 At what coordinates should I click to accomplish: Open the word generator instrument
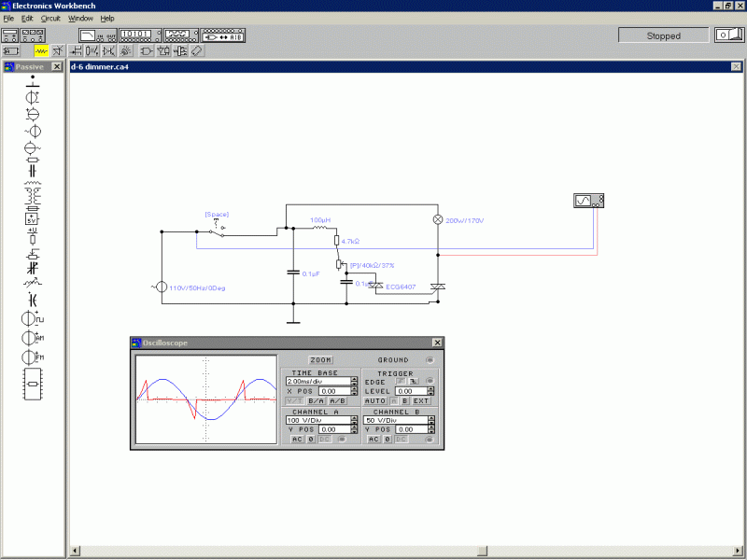click(x=140, y=35)
